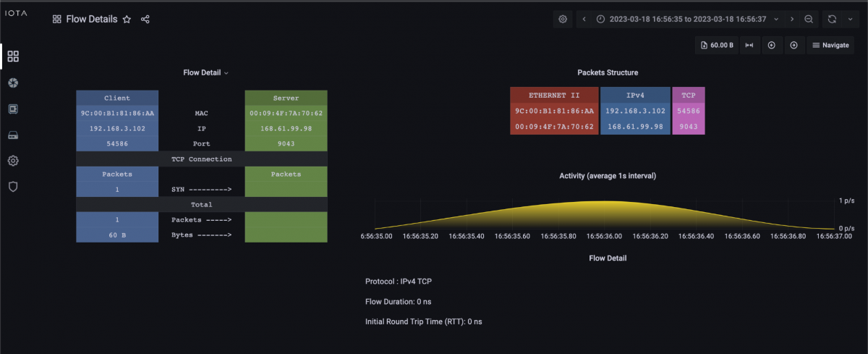This screenshot has width=868, height=354.
Task: Shift time range backward
Action: click(x=584, y=20)
